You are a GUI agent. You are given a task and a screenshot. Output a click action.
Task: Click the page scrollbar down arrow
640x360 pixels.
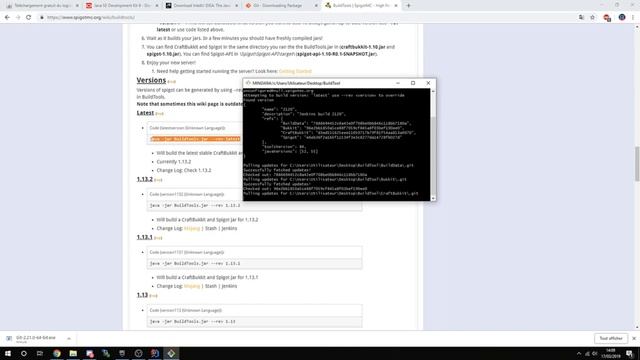[637, 327]
